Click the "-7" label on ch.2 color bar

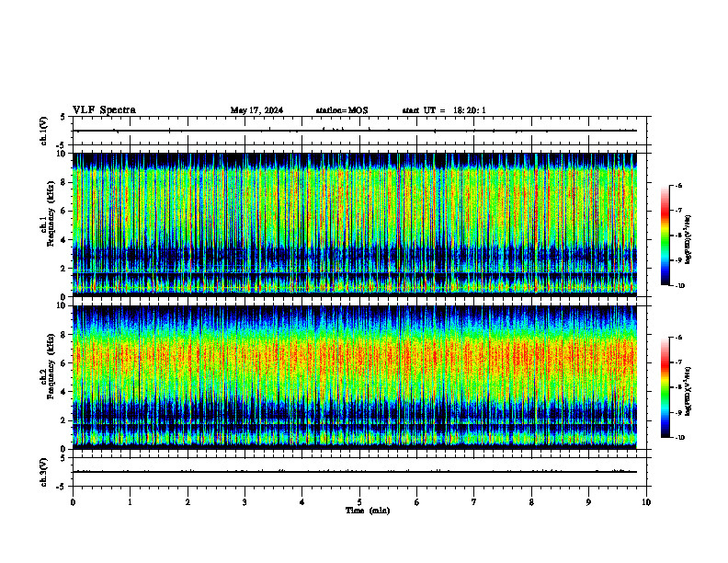[678, 362]
